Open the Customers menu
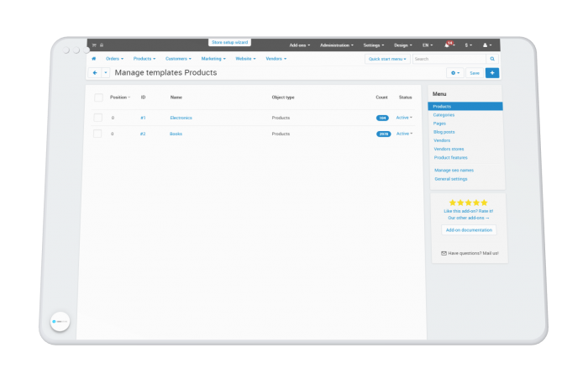This screenshot has width=588, height=374. tap(178, 59)
